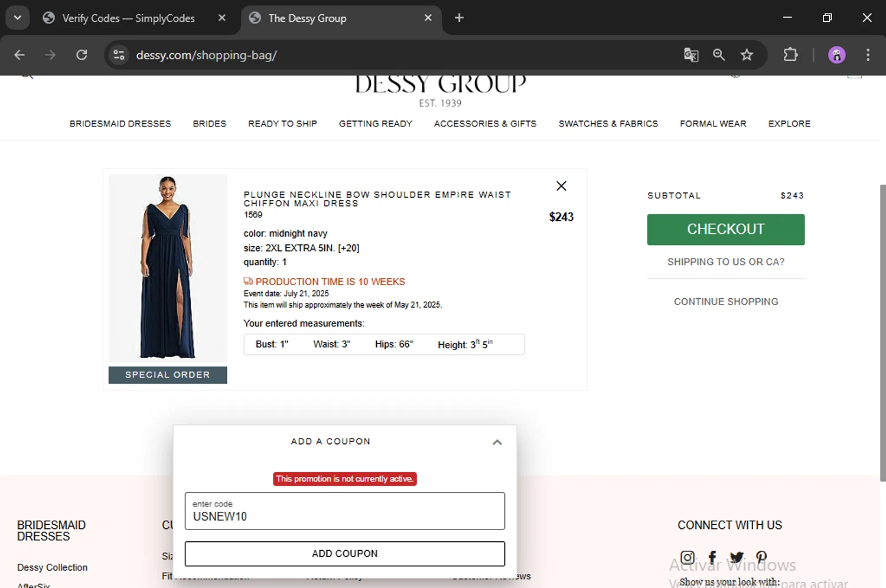Open the tab search dropdown arrow
This screenshot has height=588, width=886.
coord(18,18)
